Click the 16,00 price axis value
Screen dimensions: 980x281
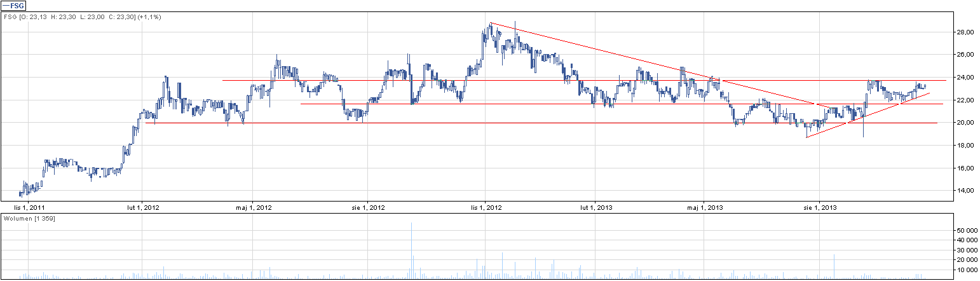(965, 168)
